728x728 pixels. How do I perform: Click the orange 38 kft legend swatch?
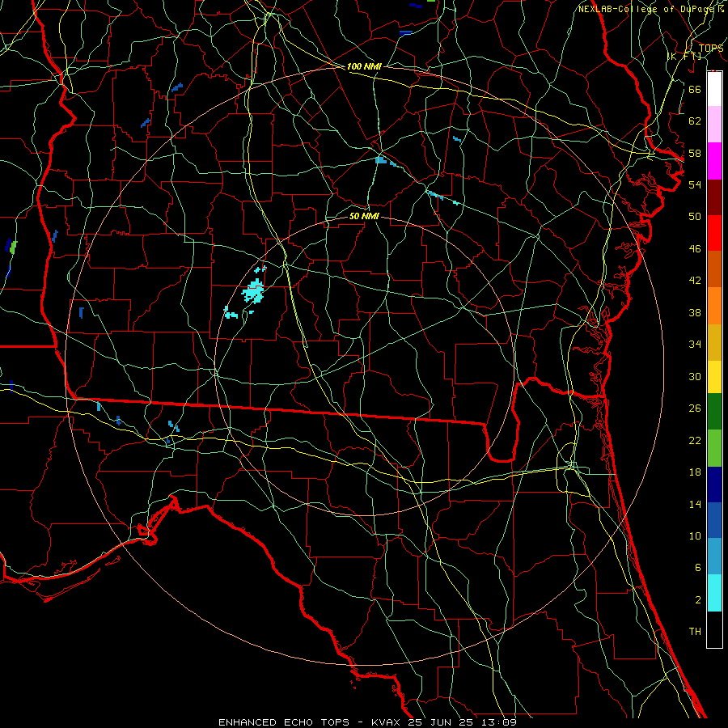[714, 306]
